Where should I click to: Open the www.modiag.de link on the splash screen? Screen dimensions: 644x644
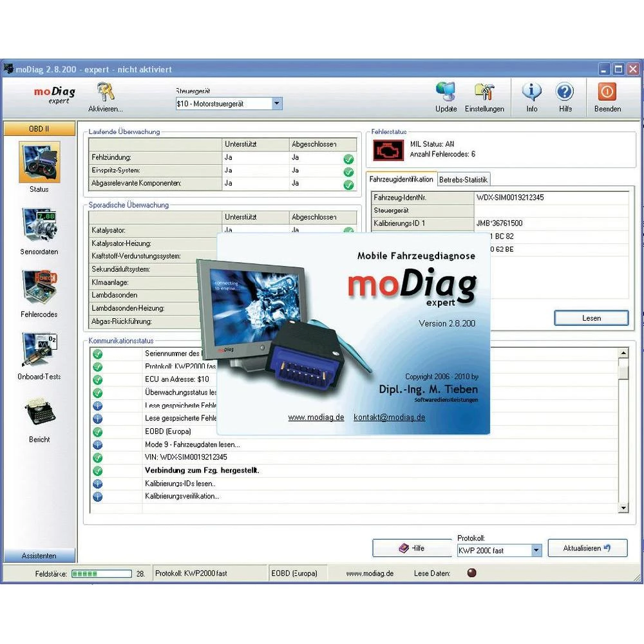pyautogui.click(x=316, y=417)
